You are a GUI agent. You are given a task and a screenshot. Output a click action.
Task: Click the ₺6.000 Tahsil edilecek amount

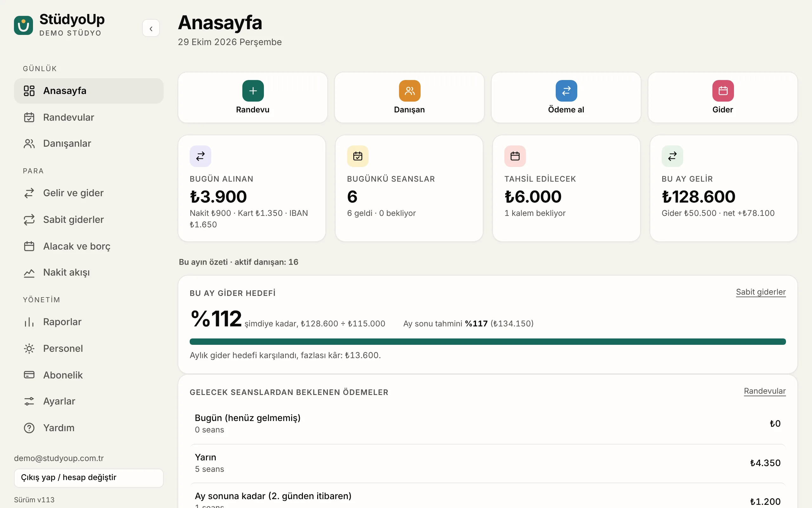click(533, 197)
